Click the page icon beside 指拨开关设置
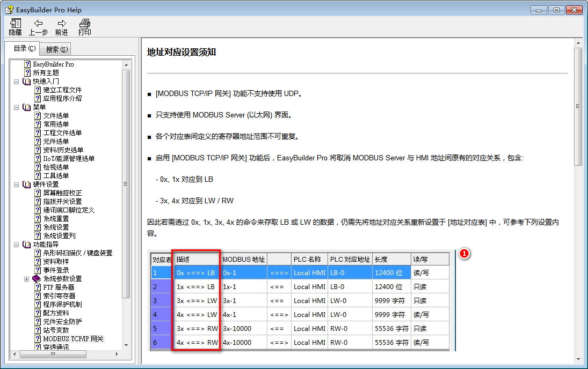This screenshot has height=369, width=588. click(38, 202)
